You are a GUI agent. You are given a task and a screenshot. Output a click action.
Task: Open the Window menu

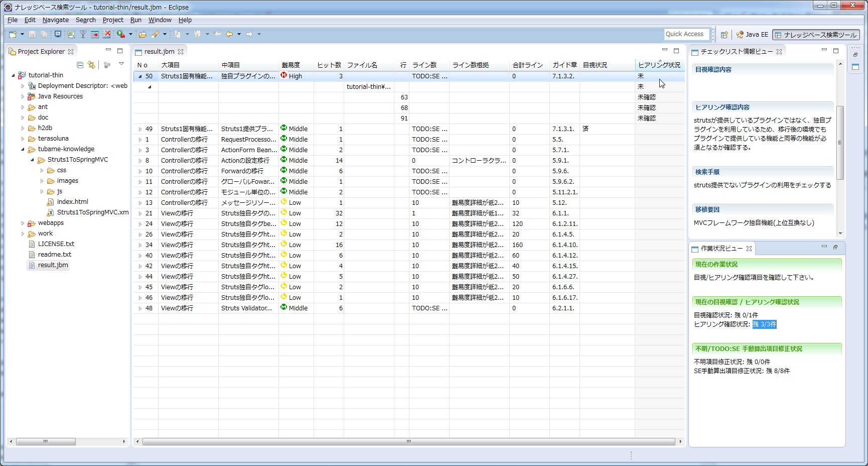click(x=160, y=20)
